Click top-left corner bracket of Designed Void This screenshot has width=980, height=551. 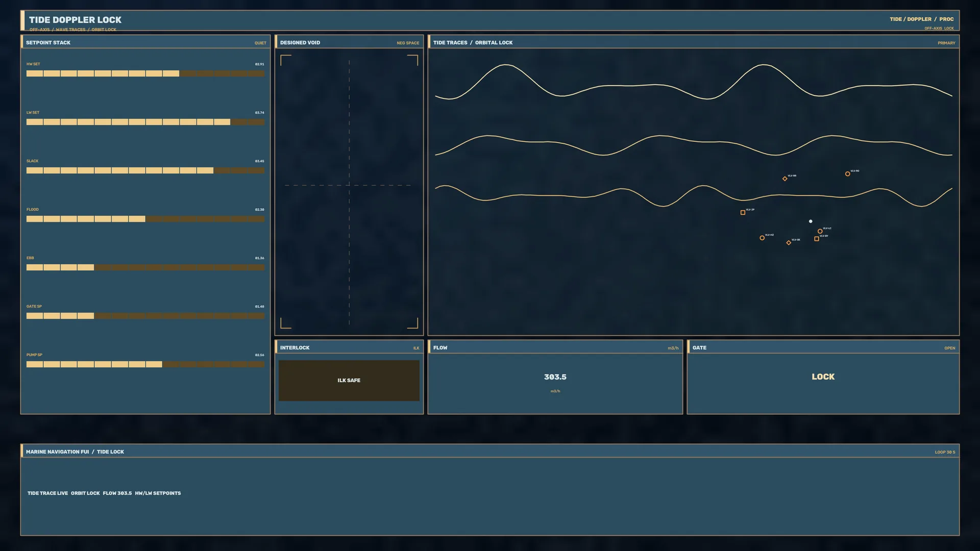pos(286,60)
